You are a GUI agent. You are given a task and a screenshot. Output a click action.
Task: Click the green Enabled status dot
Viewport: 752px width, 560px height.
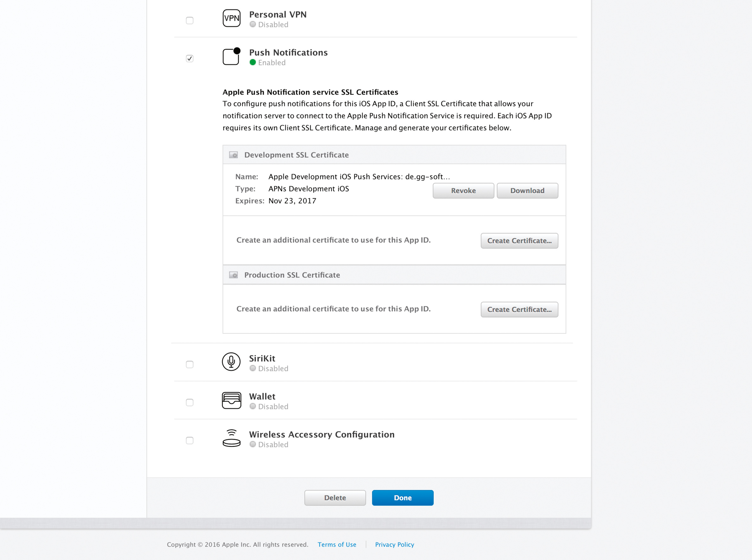click(253, 62)
